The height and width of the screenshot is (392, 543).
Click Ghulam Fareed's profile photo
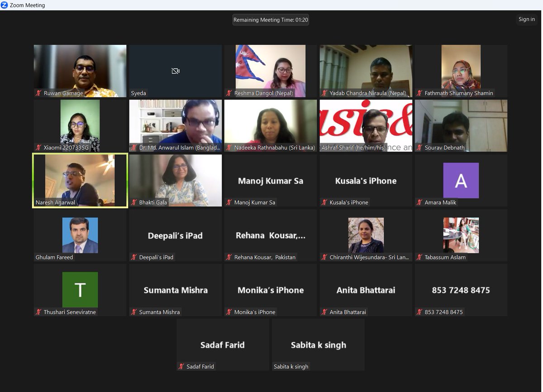tap(80, 235)
